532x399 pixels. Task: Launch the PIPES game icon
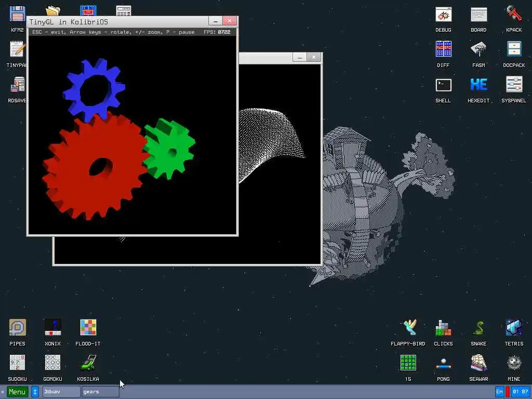[x=17, y=328]
